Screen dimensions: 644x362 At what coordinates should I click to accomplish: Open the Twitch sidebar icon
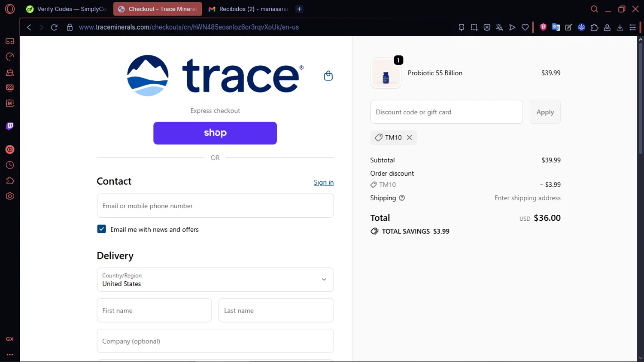(x=10, y=126)
